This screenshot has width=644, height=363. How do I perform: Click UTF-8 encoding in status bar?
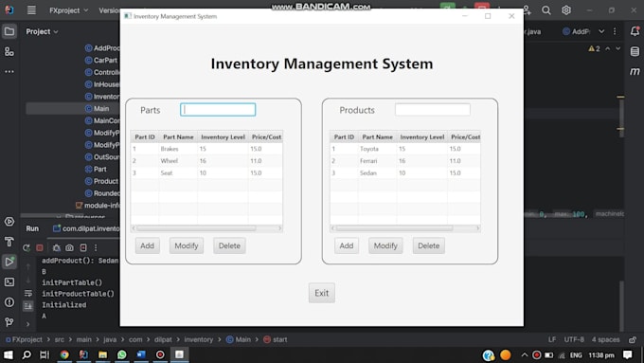click(574, 339)
